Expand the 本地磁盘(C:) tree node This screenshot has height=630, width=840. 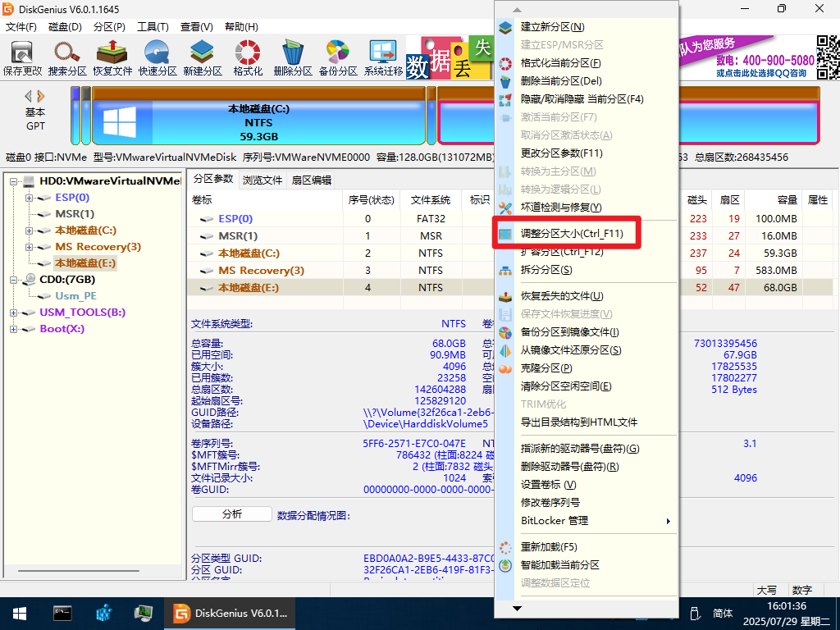(30, 231)
